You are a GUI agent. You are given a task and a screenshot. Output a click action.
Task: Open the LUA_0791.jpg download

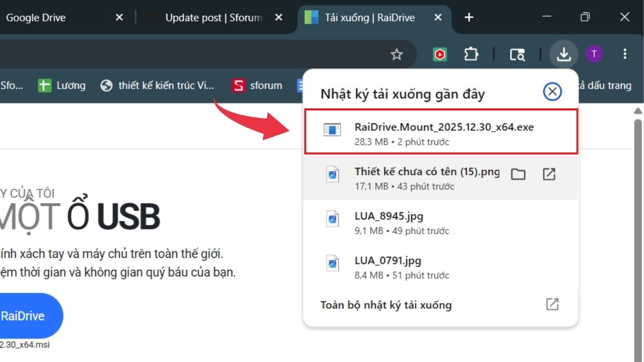(441, 267)
